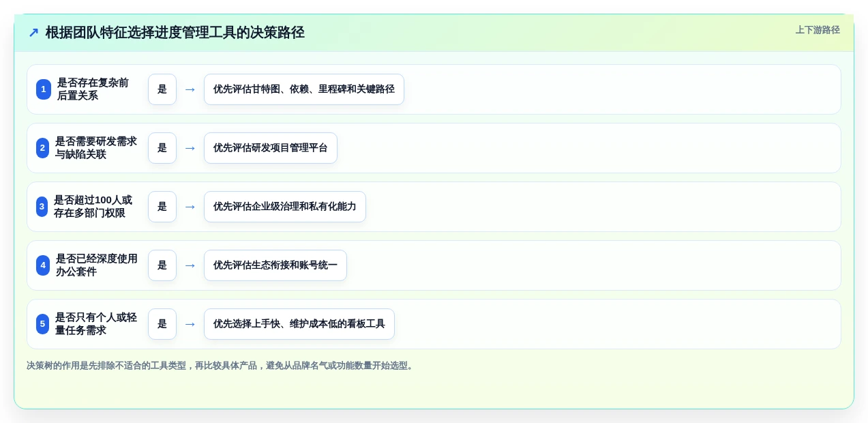
Task: Select 优先评估研发项目管理平台 result
Action: [271, 148]
